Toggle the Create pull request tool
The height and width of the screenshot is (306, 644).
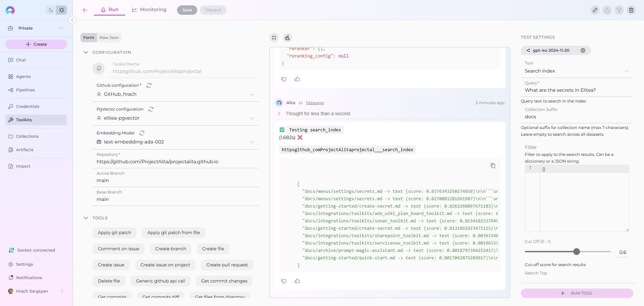227,265
